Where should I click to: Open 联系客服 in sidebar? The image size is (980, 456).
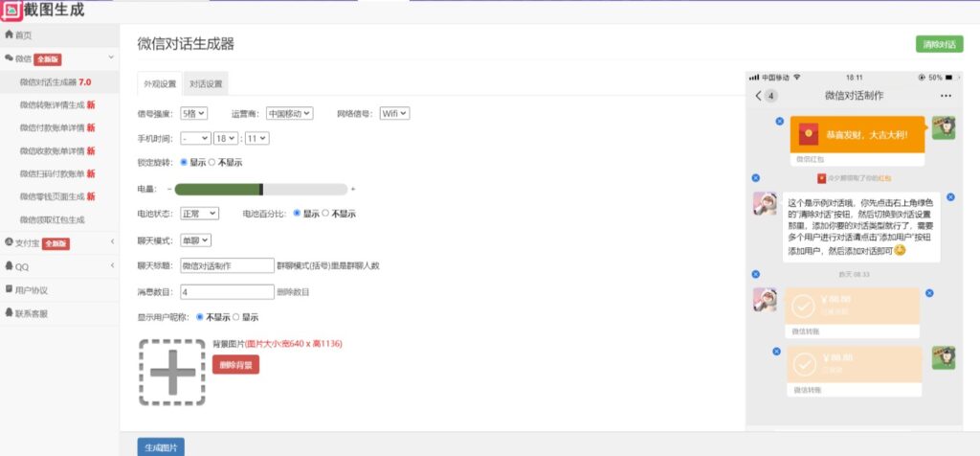pos(59,313)
